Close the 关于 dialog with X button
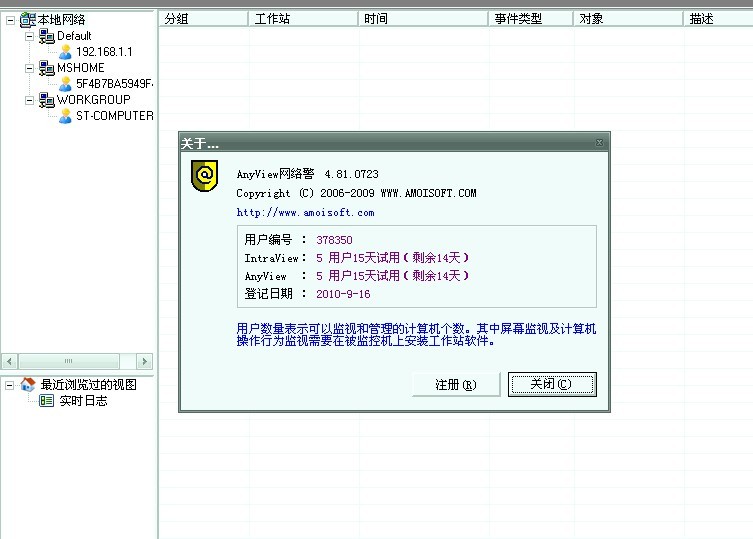The image size is (753, 539). point(599,143)
